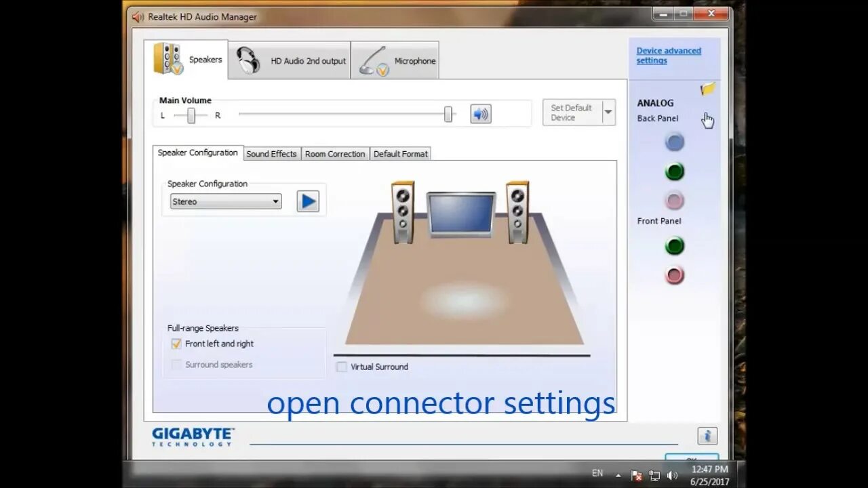The width and height of the screenshot is (868, 488).
Task: Open the Sound Effects tab
Action: tap(271, 154)
